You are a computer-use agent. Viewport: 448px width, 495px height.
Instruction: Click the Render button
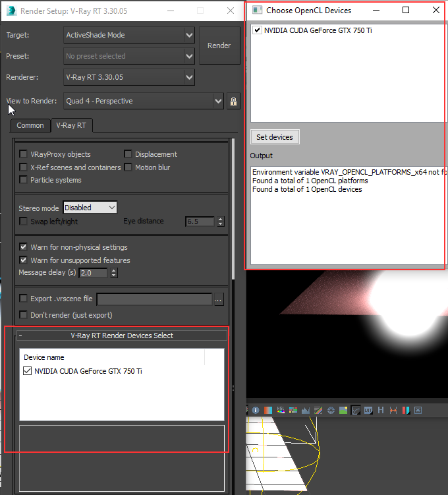point(219,45)
